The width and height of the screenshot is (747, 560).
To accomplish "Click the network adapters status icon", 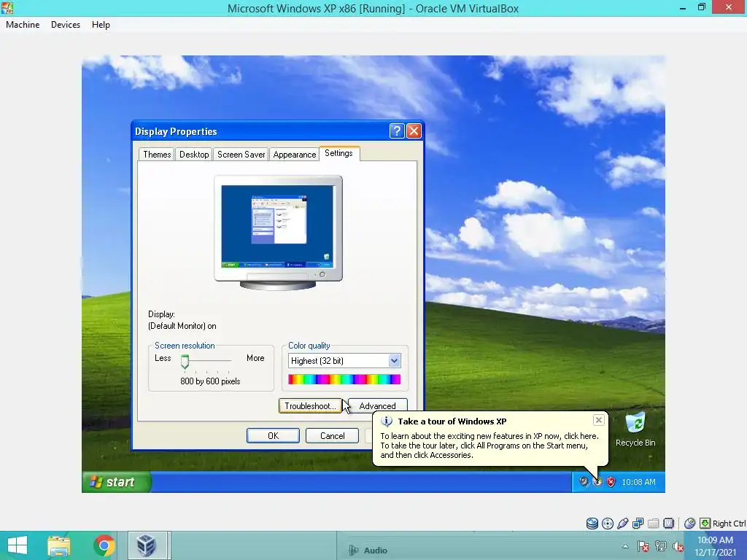I will click(x=638, y=524).
